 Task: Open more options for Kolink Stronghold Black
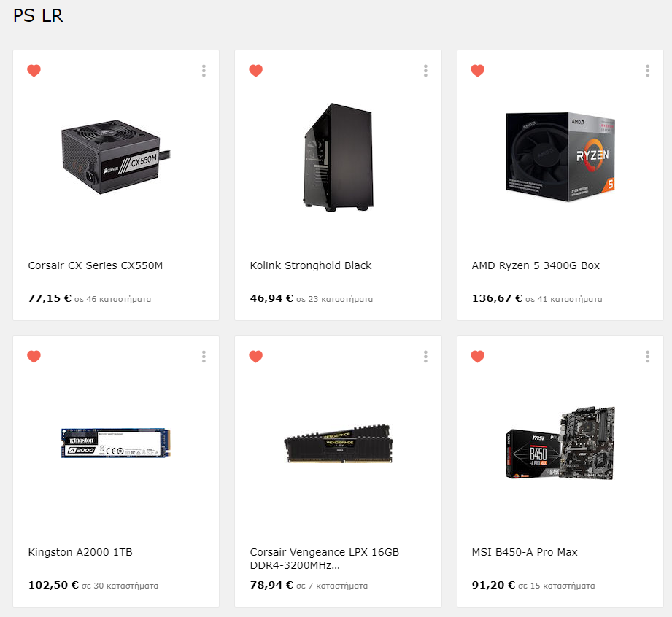click(x=425, y=71)
